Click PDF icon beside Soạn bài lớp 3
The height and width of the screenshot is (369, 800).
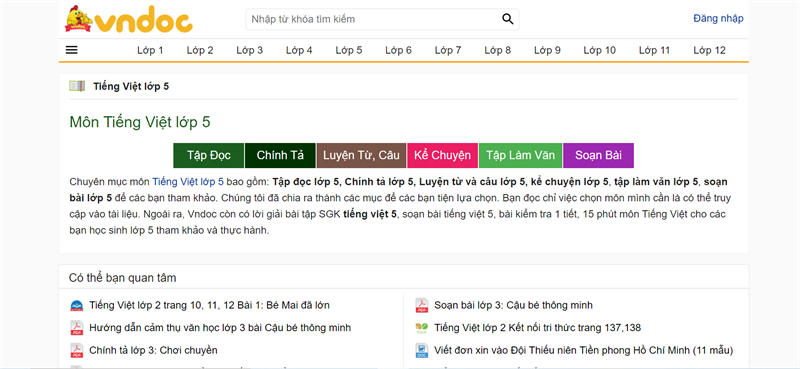pos(421,305)
